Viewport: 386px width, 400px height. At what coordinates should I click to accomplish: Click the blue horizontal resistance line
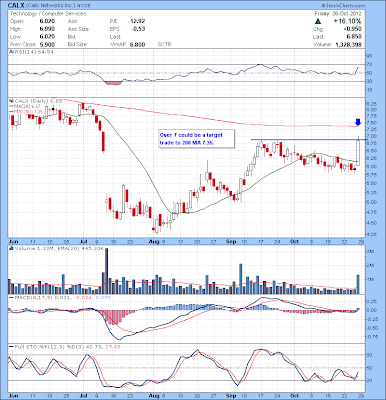pyautogui.click(x=308, y=139)
